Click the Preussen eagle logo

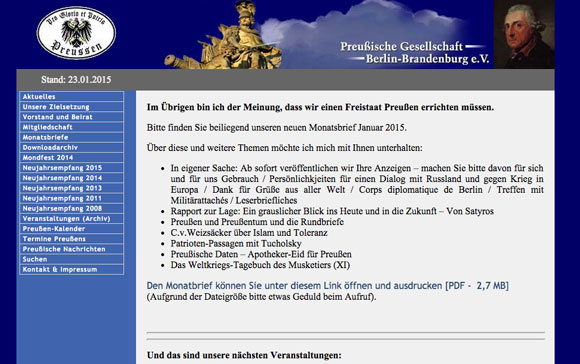(x=76, y=33)
